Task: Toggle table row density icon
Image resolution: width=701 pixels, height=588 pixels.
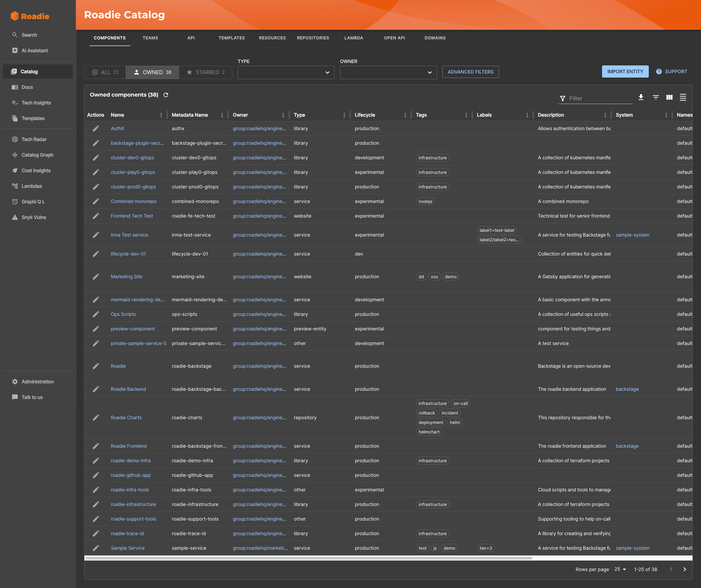Action: pos(683,97)
